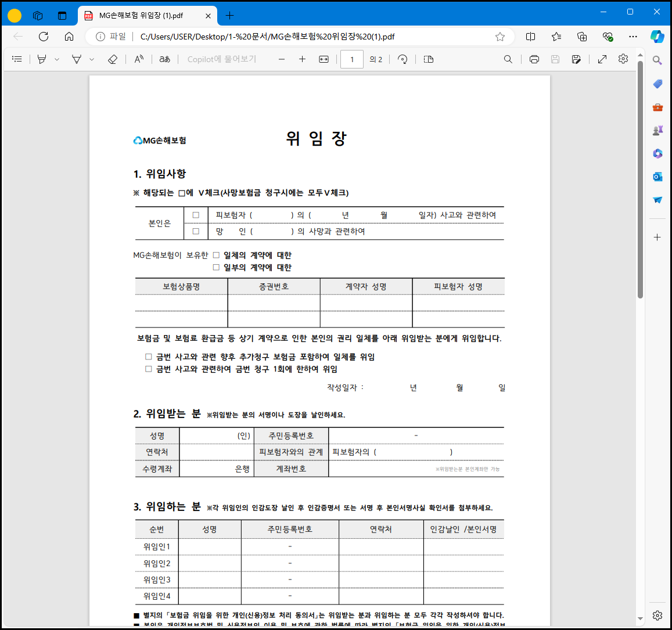Click the 증권번호 column header

(274, 286)
